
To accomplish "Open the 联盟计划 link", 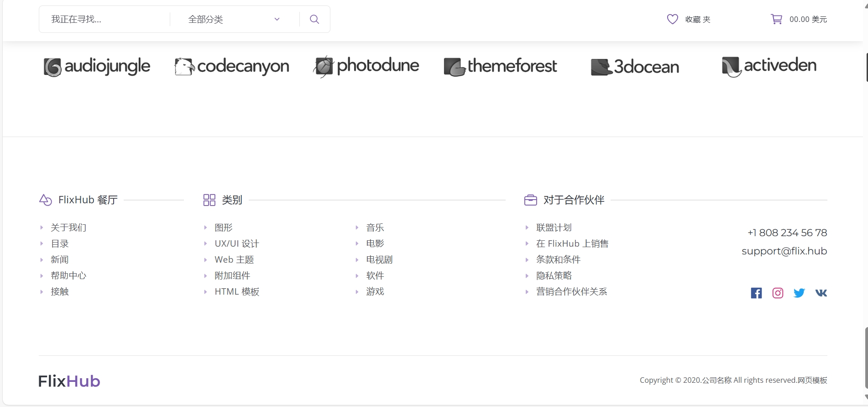I will pyautogui.click(x=554, y=227).
